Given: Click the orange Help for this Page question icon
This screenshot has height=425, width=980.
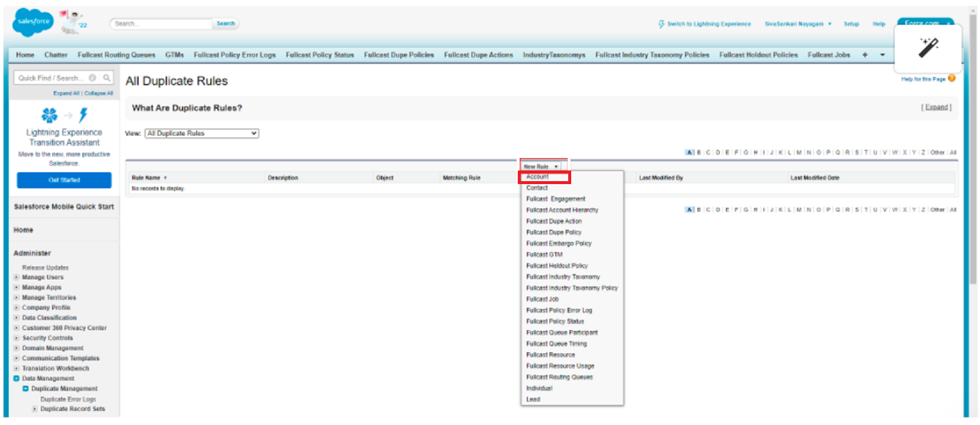Looking at the screenshot, I should pos(952,78).
